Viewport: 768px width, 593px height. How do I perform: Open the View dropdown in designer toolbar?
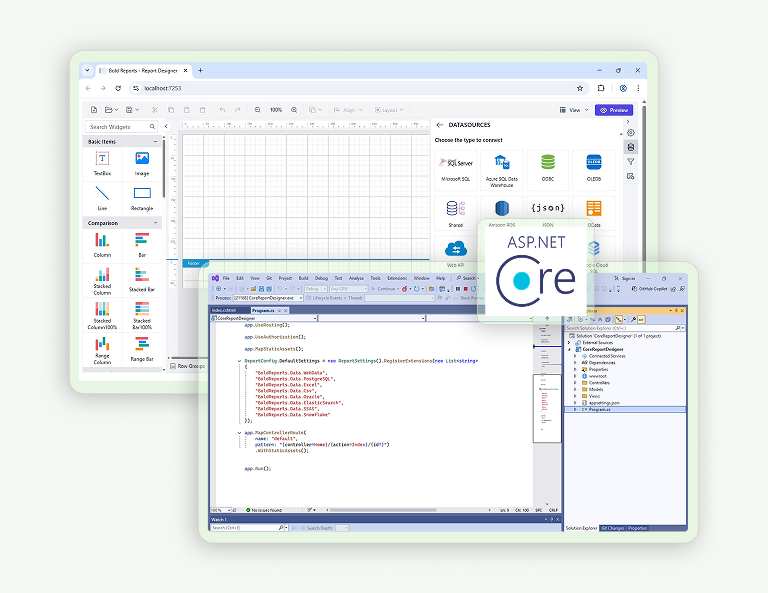click(x=574, y=110)
